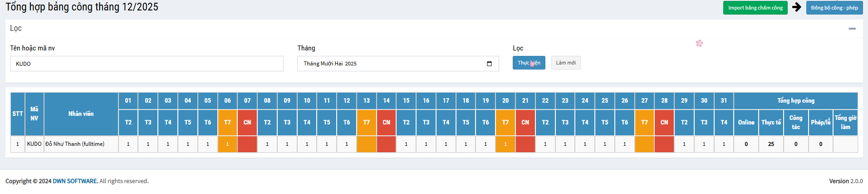
Task: Open the DWN SOFTWARE footer link
Action: coord(75,181)
